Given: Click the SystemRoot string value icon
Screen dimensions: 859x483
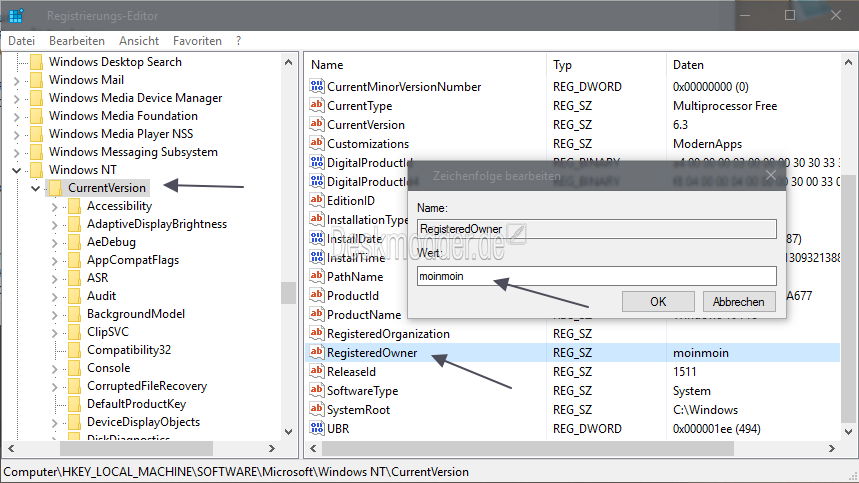Looking at the screenshot, I should (317, 409).
